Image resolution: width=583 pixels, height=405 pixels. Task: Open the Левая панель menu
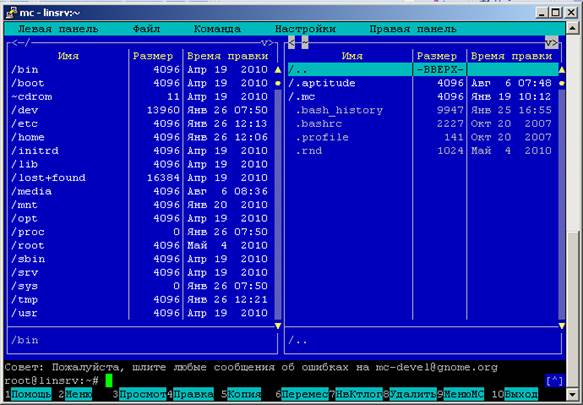coord(58,29)
